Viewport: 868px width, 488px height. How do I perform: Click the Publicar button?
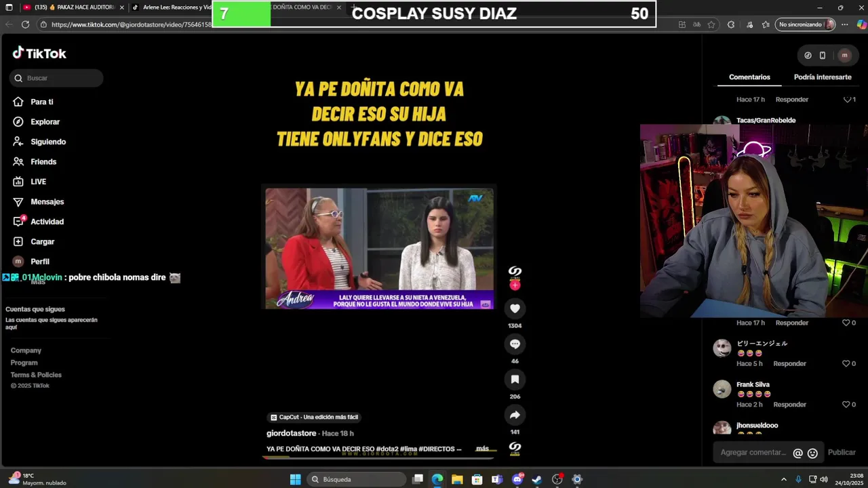842,453
